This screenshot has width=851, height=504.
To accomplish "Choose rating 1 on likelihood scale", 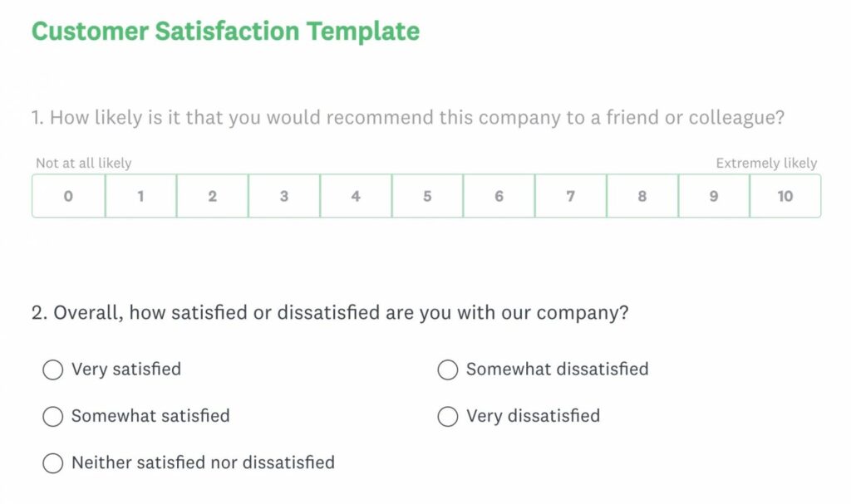I will (x=140, y=197).
